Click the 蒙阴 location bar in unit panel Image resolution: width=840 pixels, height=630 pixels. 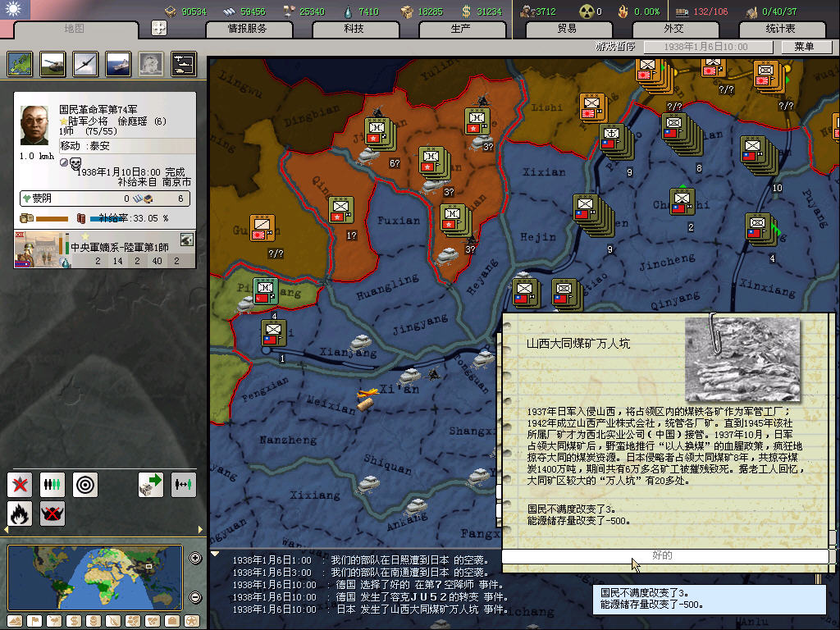point(104,199)
